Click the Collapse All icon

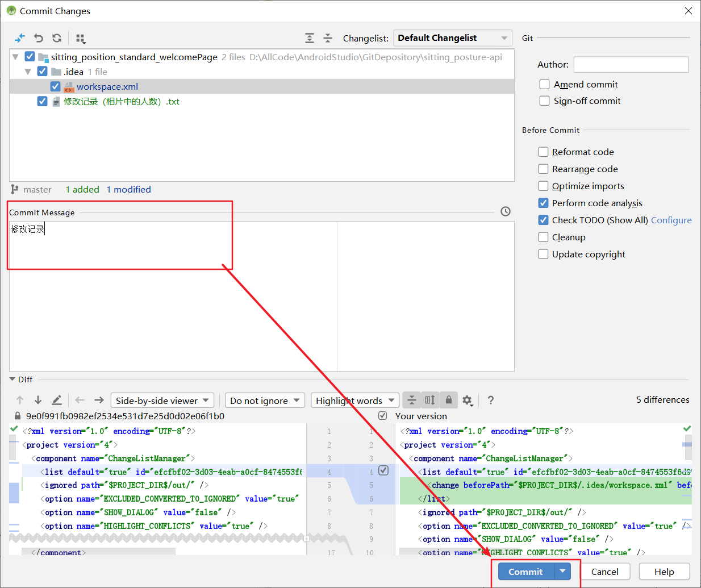[x=328, y=38]
